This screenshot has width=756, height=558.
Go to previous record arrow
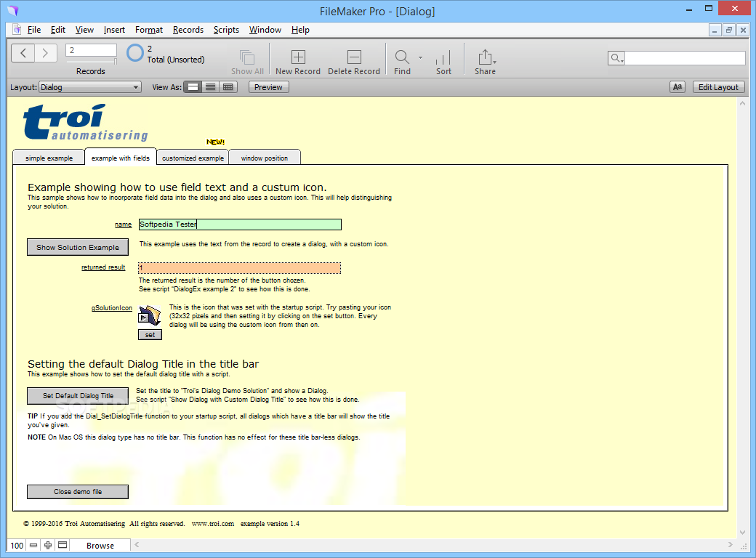click(x=23, y=52)
